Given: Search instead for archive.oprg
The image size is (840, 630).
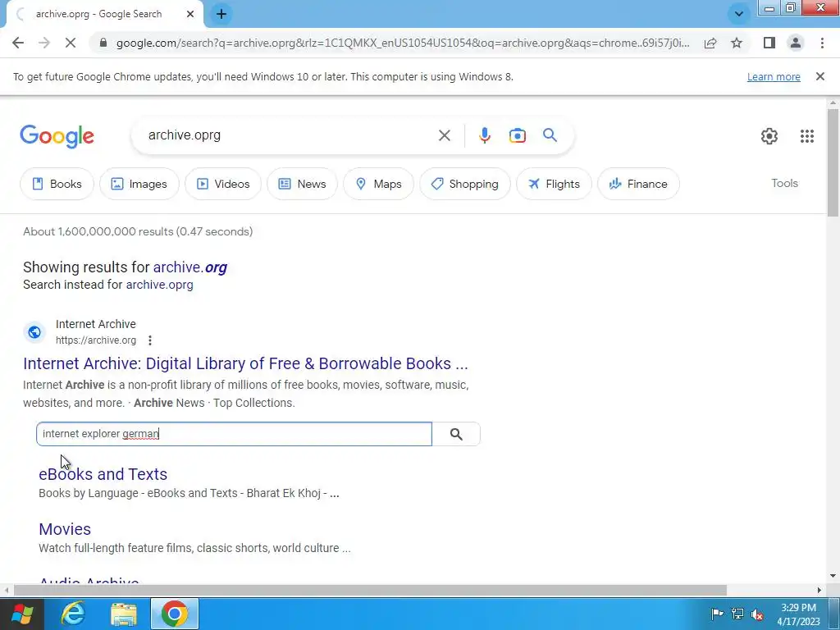Looking at the screenshot, I should pyautogui.click(x=160, y=285).
